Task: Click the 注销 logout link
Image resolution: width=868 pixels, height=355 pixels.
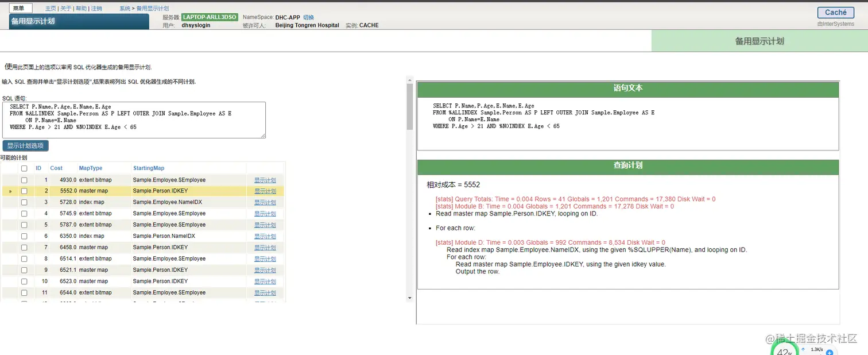Action: tap(96, 9)
